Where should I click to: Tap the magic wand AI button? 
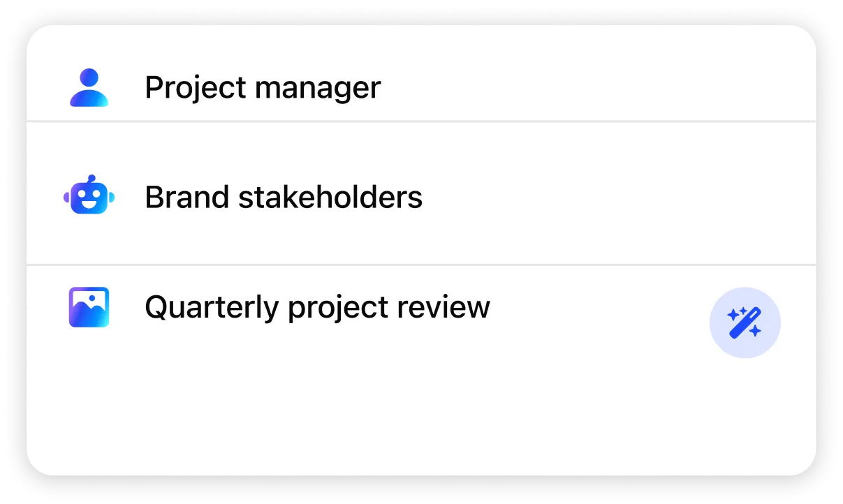745,323
